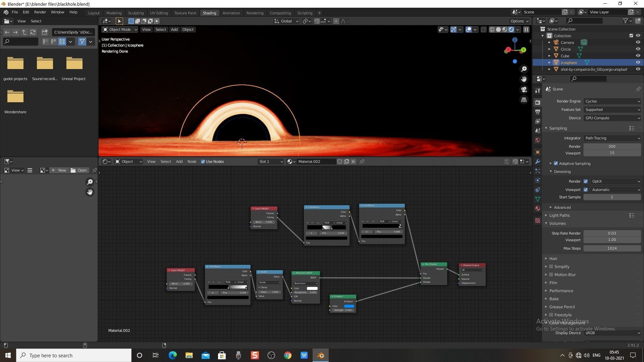Switch to the Layout workspace tab
This screenshot has width=644, height=362.
pos(94,13)
